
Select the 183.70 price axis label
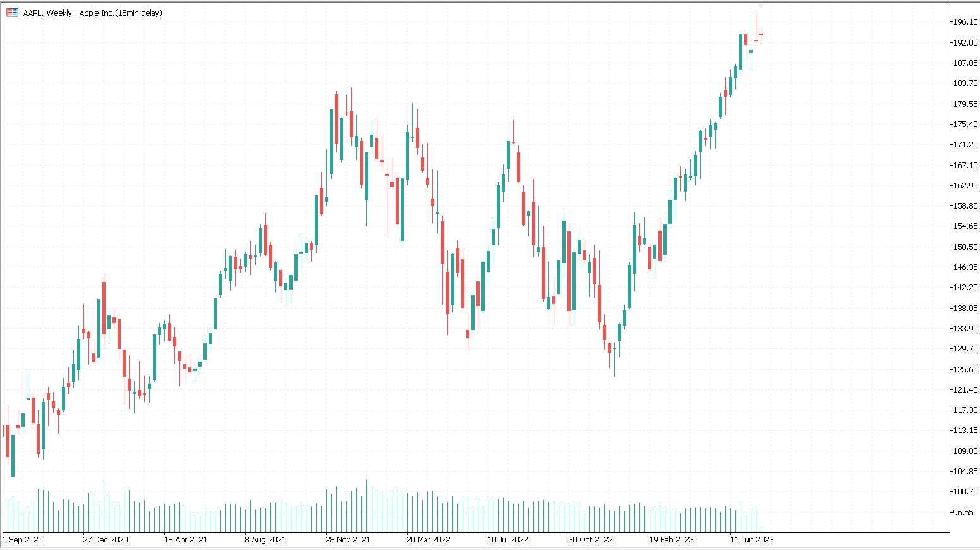tap(965, 83)
